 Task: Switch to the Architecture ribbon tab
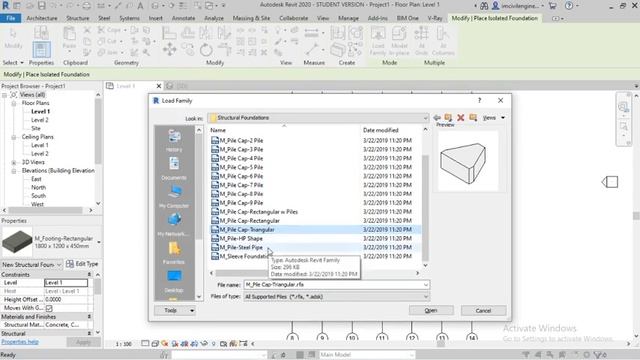click(42, 18)
